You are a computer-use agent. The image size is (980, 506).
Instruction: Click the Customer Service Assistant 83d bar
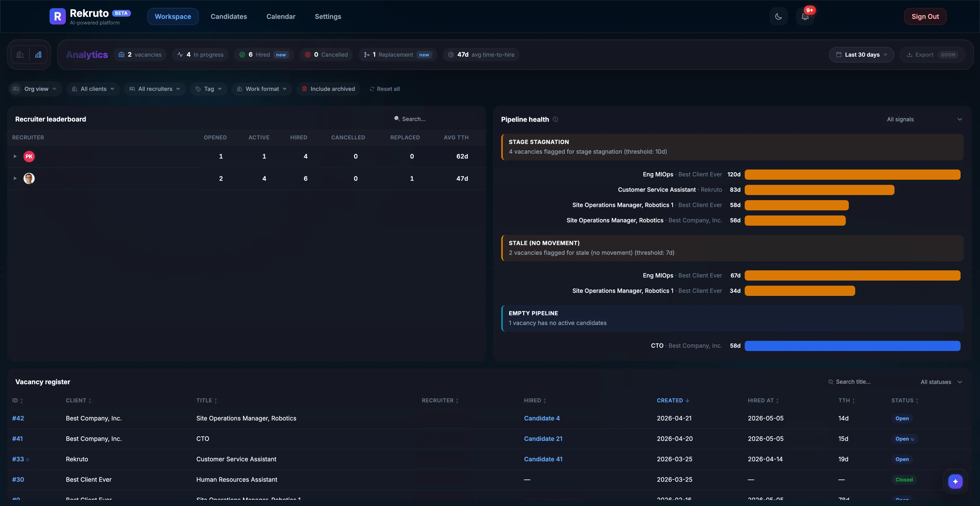tap(819, 190)
